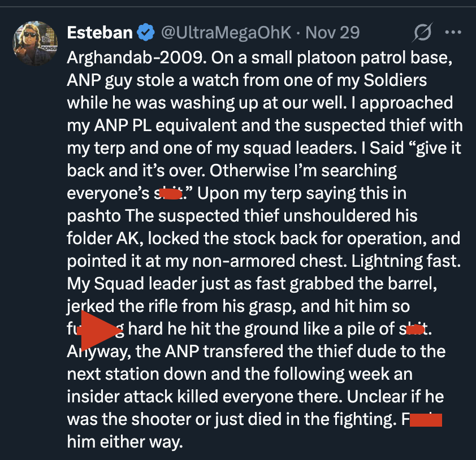Open the @UltraMegaOhK handle link
The height and width of the screenshot is (460, 476).
click(226, 33)
